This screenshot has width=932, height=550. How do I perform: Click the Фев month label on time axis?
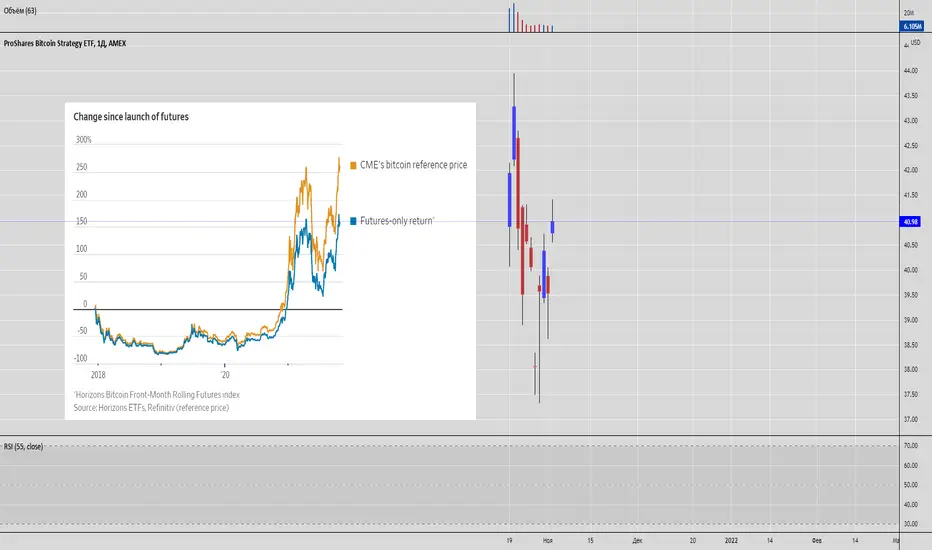click(x=817, y=540)
